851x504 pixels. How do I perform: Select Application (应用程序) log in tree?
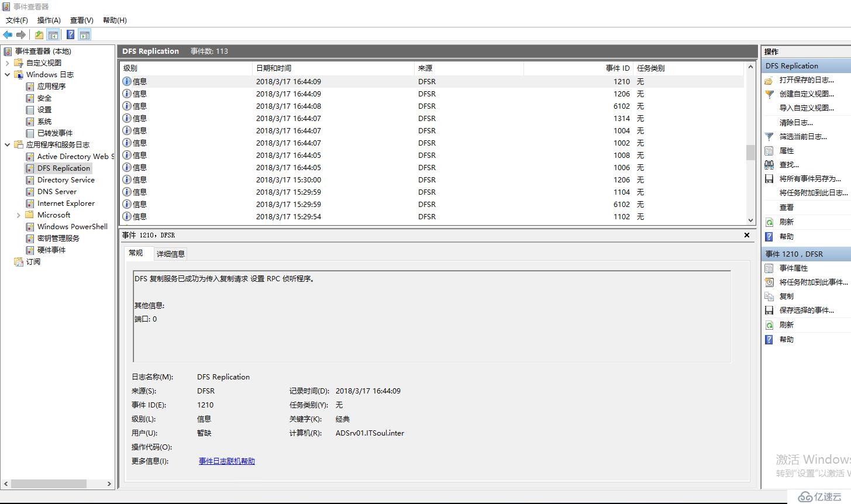[51, 87]
